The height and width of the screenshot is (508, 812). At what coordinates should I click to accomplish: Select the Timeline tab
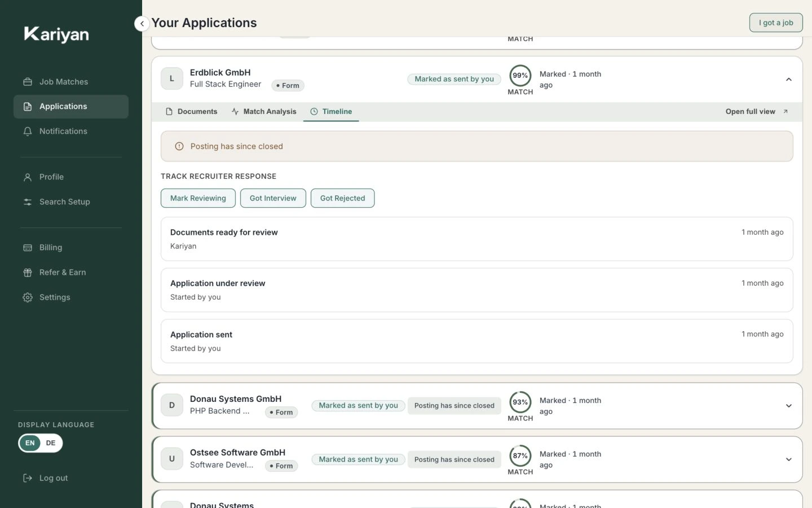(331, 112)
